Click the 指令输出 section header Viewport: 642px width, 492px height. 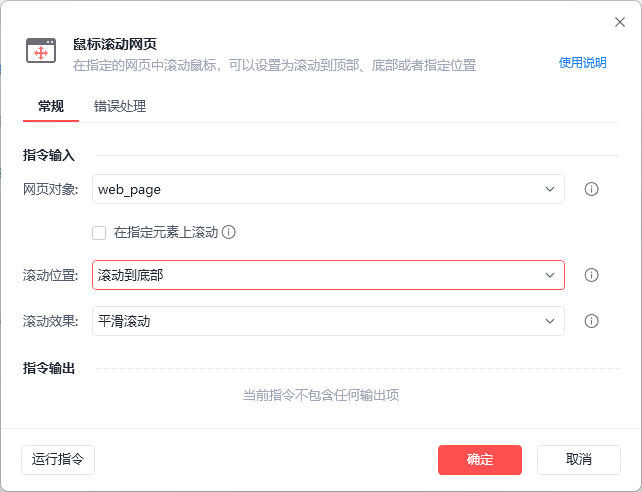click(x=49, y=368)
